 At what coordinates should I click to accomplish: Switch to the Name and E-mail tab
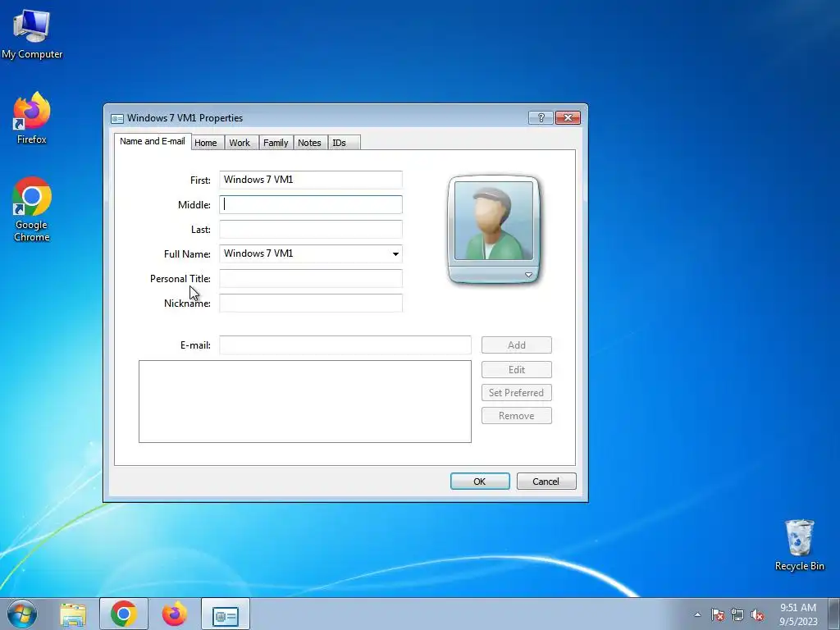click(x=152, y=141)
